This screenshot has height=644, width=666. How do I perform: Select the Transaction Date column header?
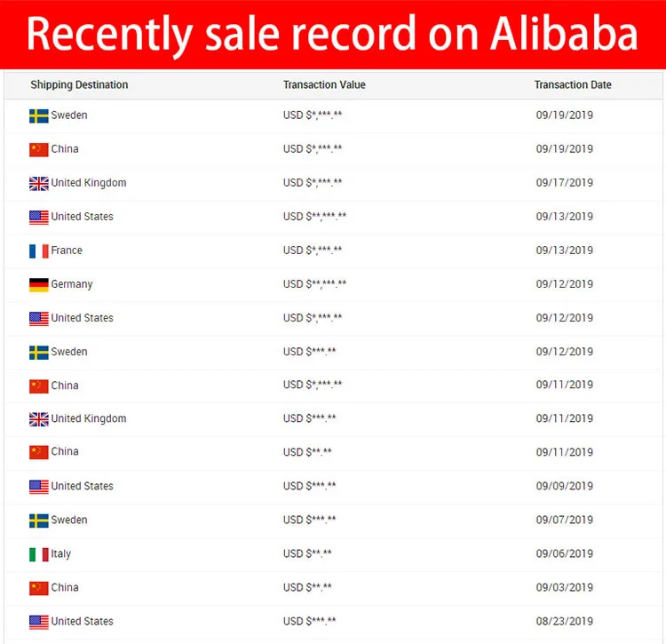tap(573, 85)
